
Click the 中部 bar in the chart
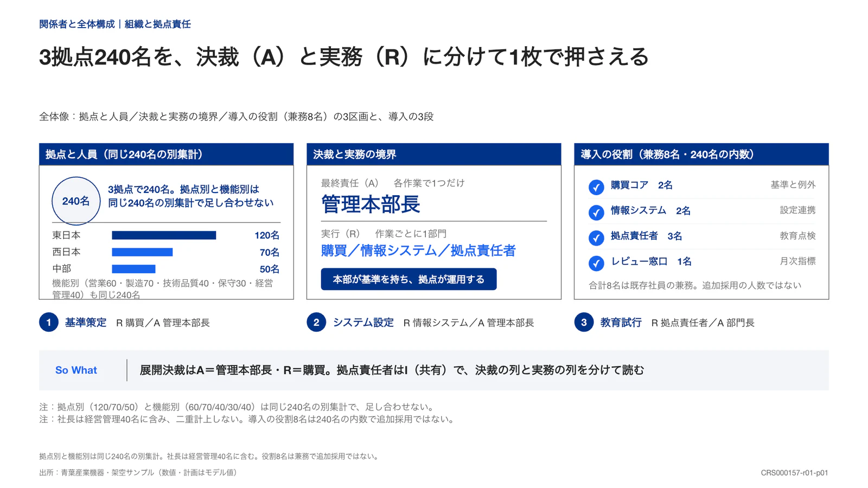point(133,269)
